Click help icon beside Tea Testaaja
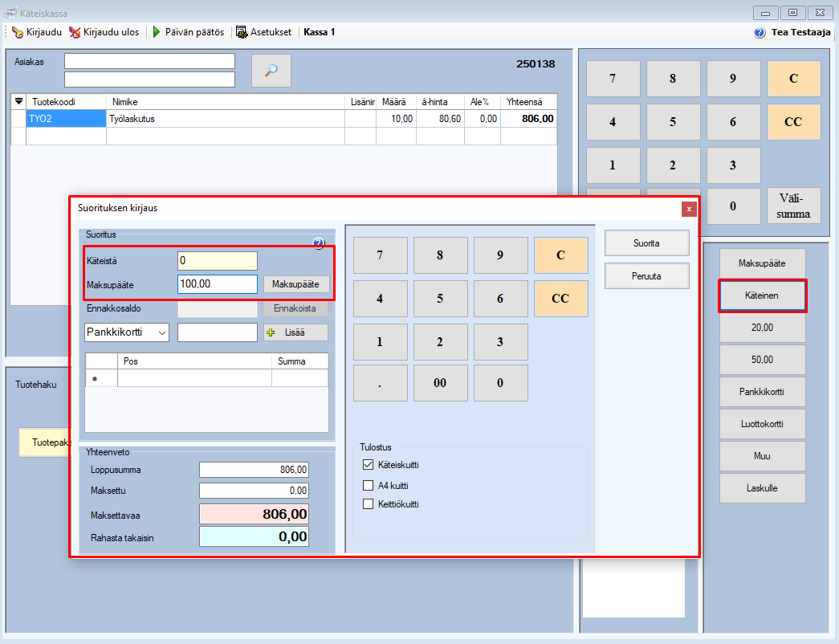 click(x=760, y=32)
